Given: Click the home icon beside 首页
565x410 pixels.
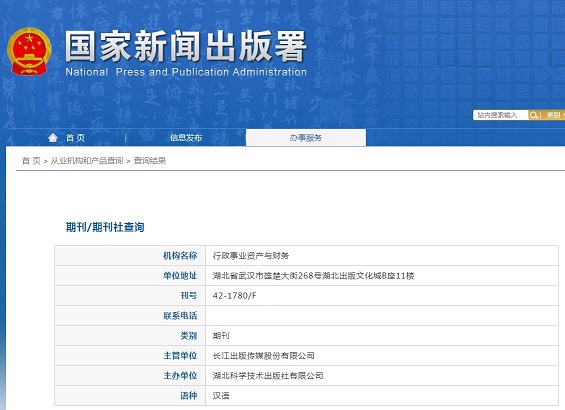Looking at the screenshot, I should pos(53,138).
